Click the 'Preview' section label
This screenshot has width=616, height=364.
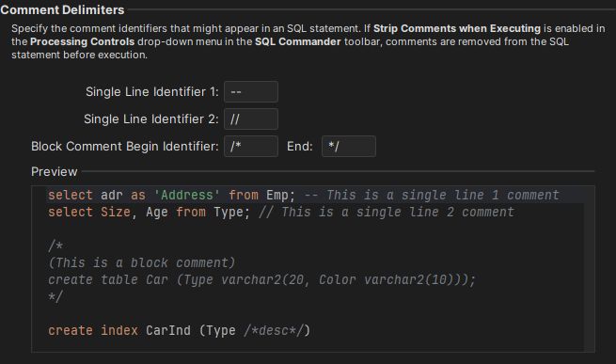[x=55, y=172]
